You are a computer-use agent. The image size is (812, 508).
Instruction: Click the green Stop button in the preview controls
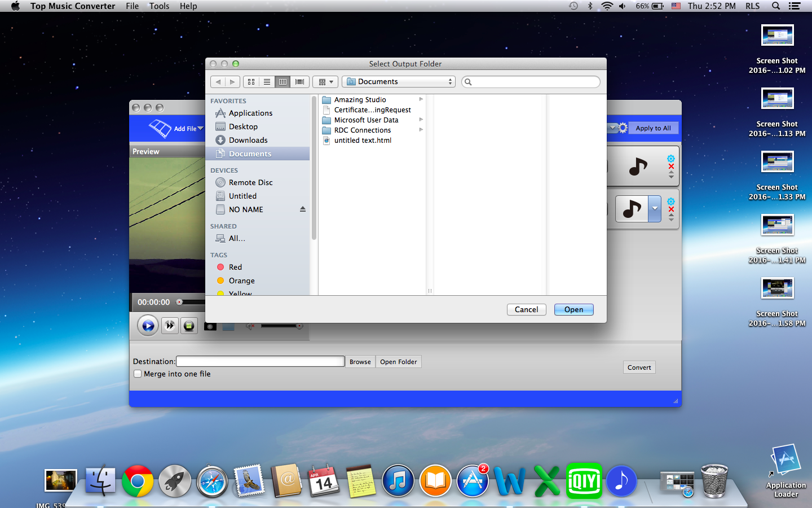pyautogui.click(x=189, y=326)
